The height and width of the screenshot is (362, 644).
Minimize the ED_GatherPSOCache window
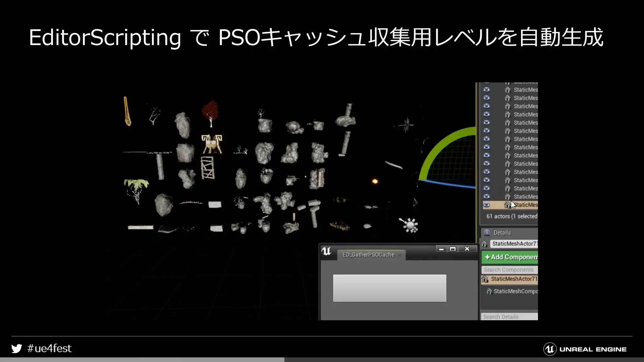coord(441,249)
